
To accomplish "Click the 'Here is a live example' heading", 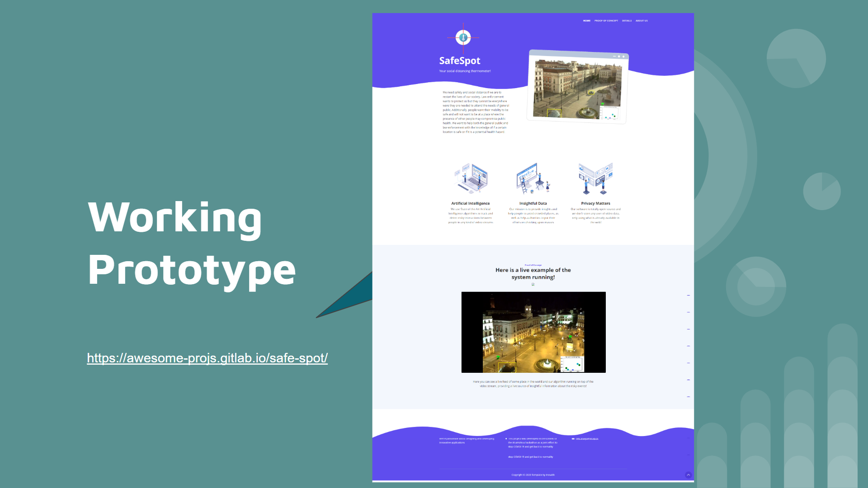I will click(533, 273).
